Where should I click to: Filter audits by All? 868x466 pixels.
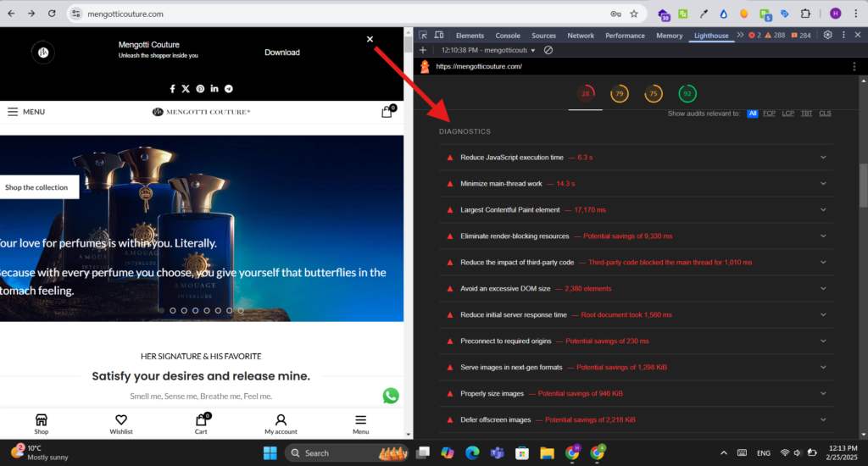pos(753,114)
